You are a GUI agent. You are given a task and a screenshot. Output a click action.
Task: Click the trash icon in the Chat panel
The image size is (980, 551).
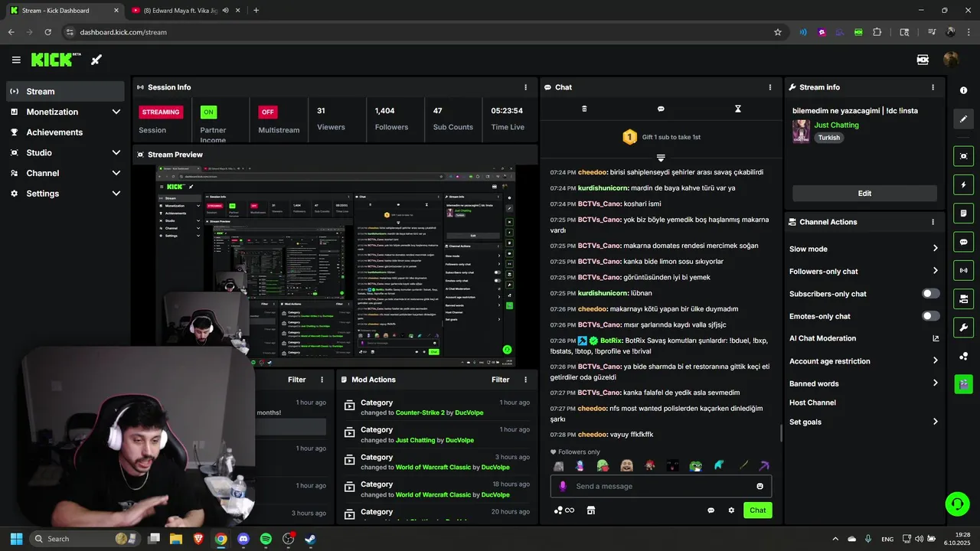(x=584, y=109)
